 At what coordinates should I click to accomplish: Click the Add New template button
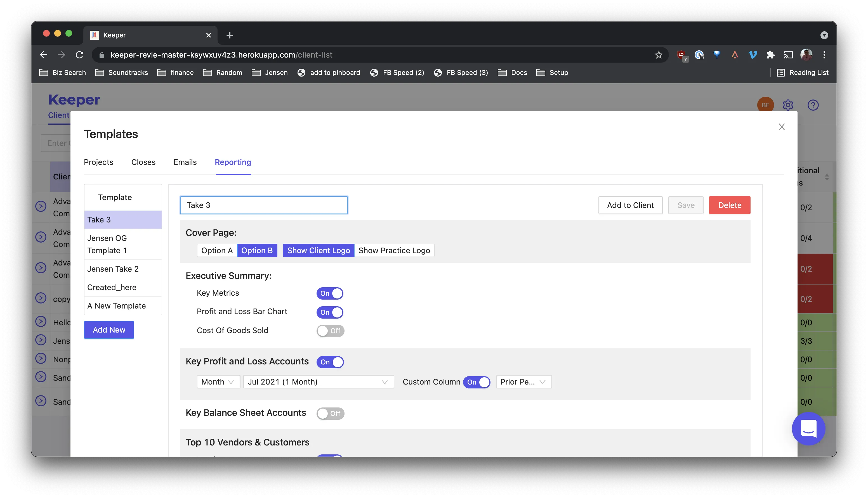109,329
